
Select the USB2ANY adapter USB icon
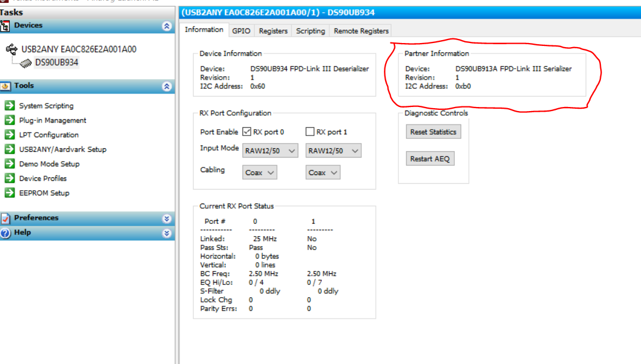pos(12,49)
